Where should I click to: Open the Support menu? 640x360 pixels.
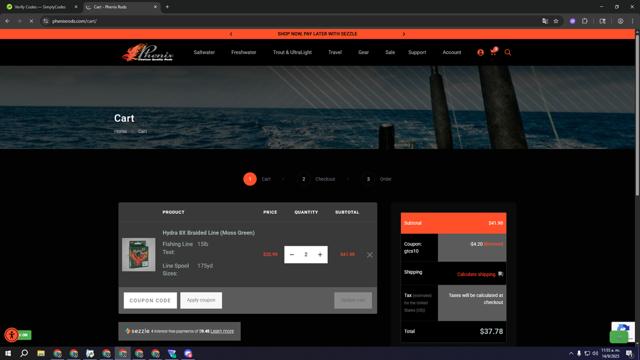pyautogui.click(x=417, y=52)
